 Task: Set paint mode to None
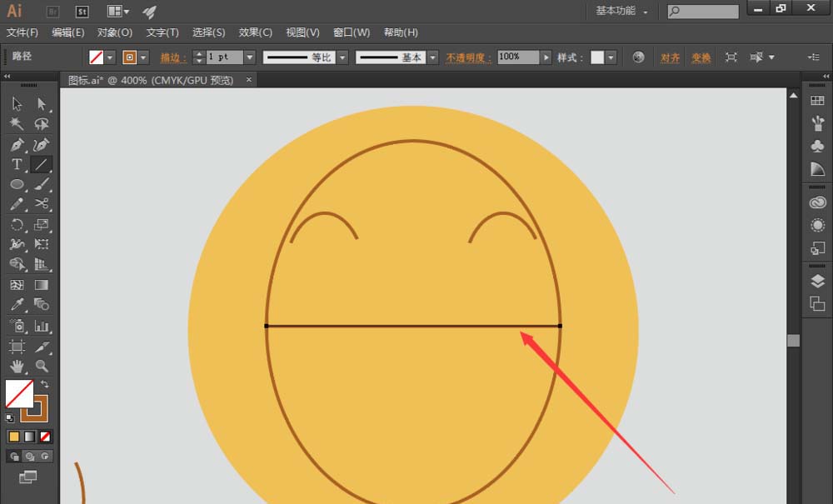pos(45,437)
